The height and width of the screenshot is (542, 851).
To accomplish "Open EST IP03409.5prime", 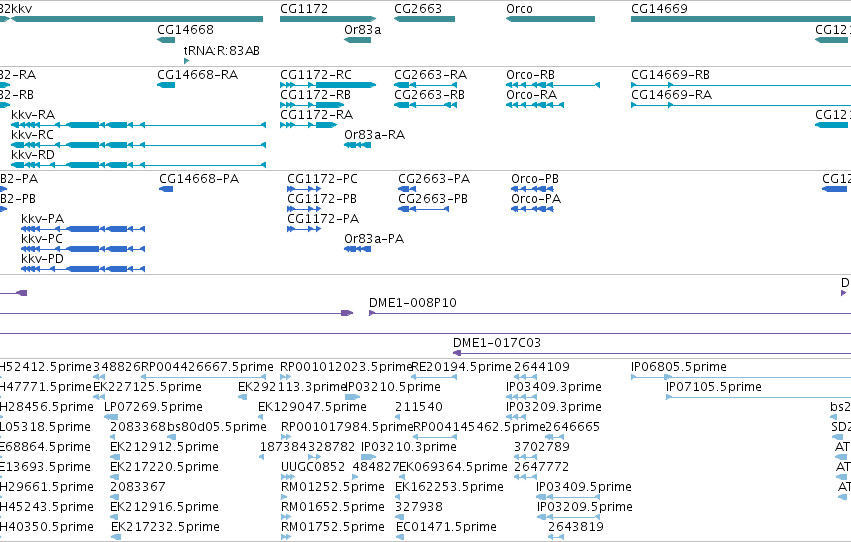I will [x=584, y=488].
